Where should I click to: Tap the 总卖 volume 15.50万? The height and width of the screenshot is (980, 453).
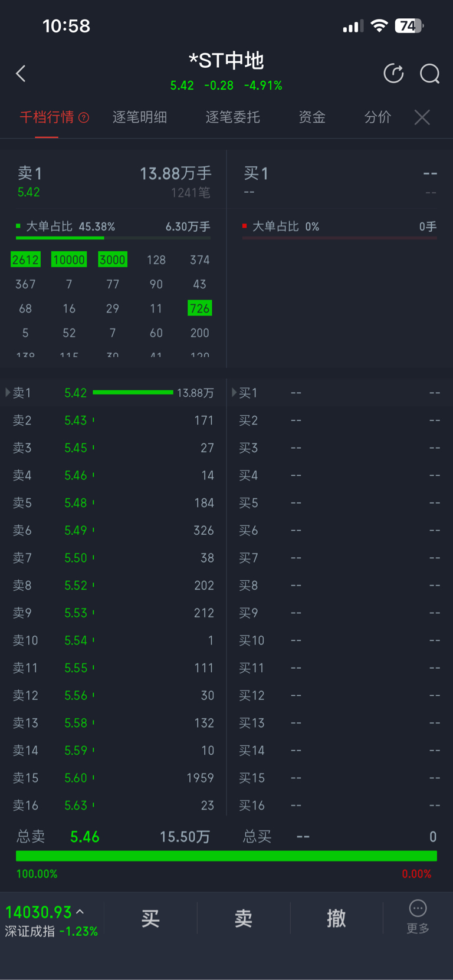point(185,837)
